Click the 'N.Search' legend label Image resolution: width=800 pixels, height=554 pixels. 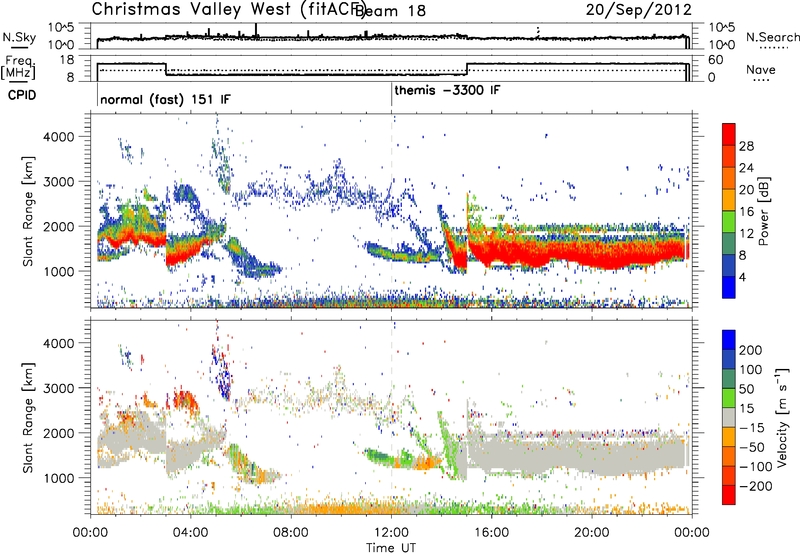[772, 37]
